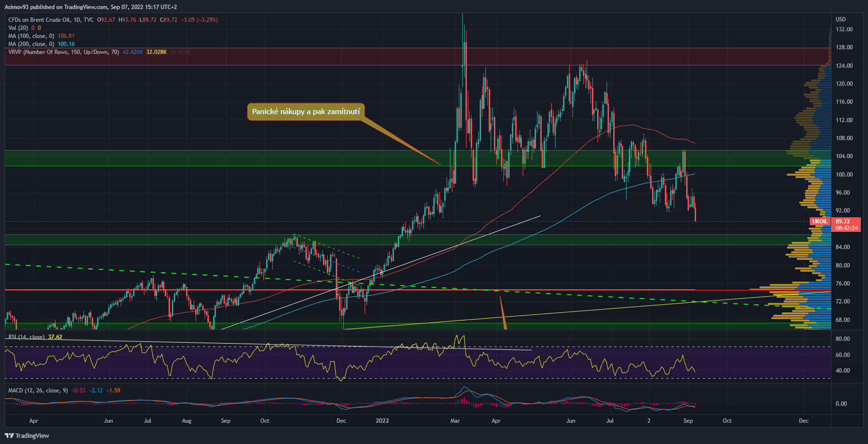Click the MACD (12, 26, close, 9) label
This screenshot has width=868, height=444.
point(38,391)
